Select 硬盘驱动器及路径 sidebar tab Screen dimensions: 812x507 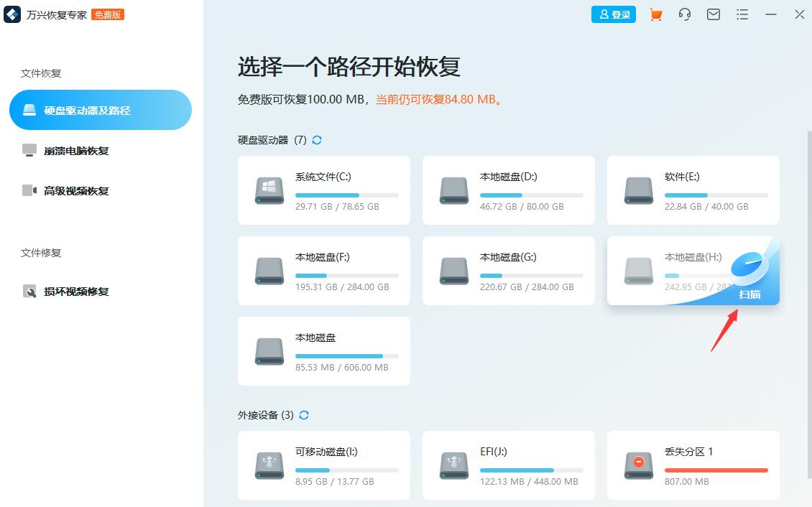pos(101,110)
